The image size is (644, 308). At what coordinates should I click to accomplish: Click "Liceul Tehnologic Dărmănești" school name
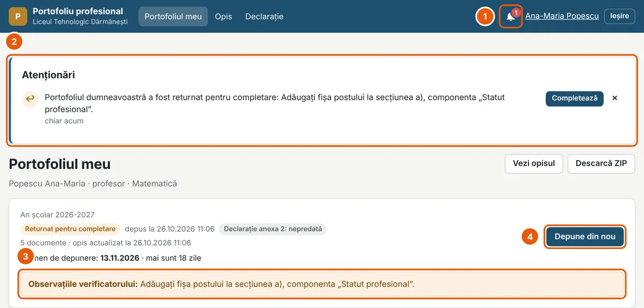80,22
